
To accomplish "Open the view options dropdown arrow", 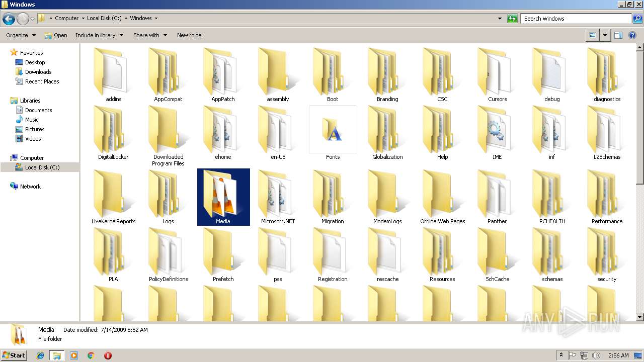I will coord(605,35).
